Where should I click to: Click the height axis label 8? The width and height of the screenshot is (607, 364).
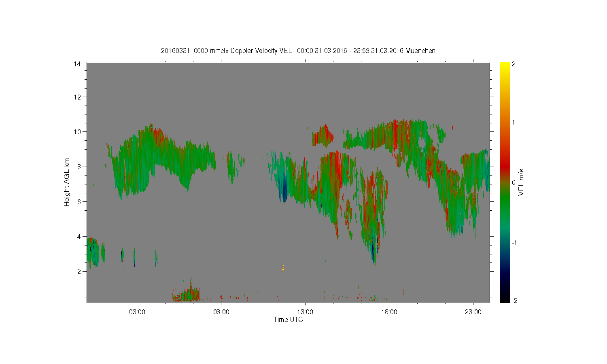tap(79, 167)
